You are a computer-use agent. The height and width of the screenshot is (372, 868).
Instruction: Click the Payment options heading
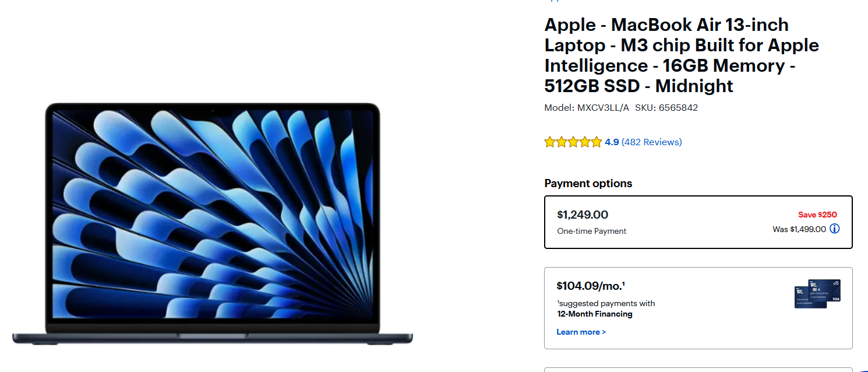click(x=588, y=184)
